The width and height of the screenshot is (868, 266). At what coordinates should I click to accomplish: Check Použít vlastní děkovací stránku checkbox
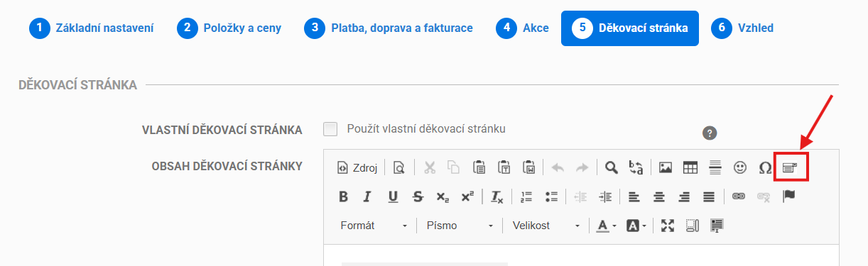pyautogui.click(x=330, y=129)
